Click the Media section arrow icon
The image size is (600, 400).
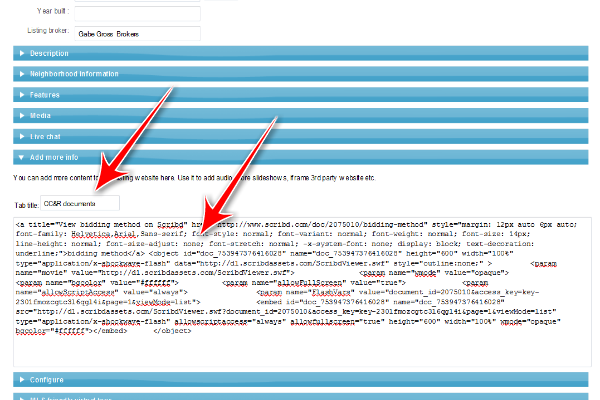(22, 115)
